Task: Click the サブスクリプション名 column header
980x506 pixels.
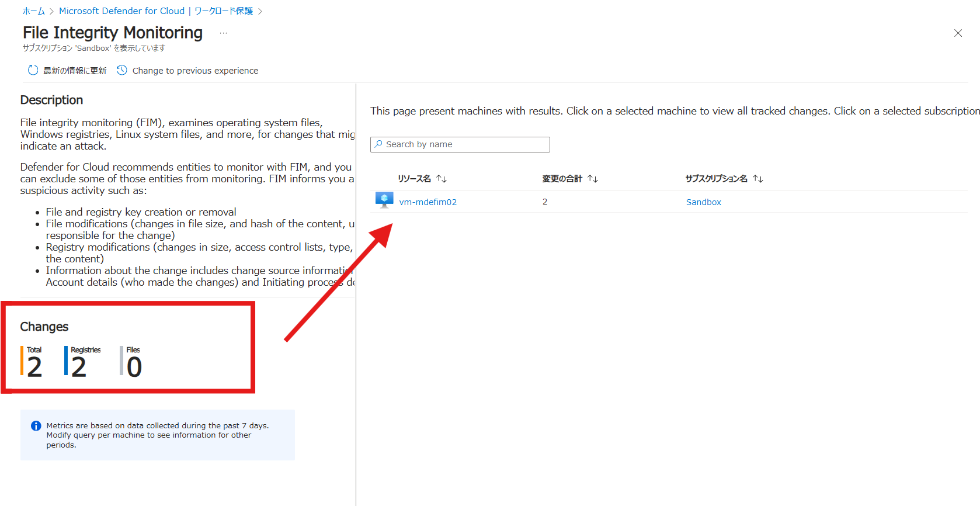Action: click(x=717, y=179)
